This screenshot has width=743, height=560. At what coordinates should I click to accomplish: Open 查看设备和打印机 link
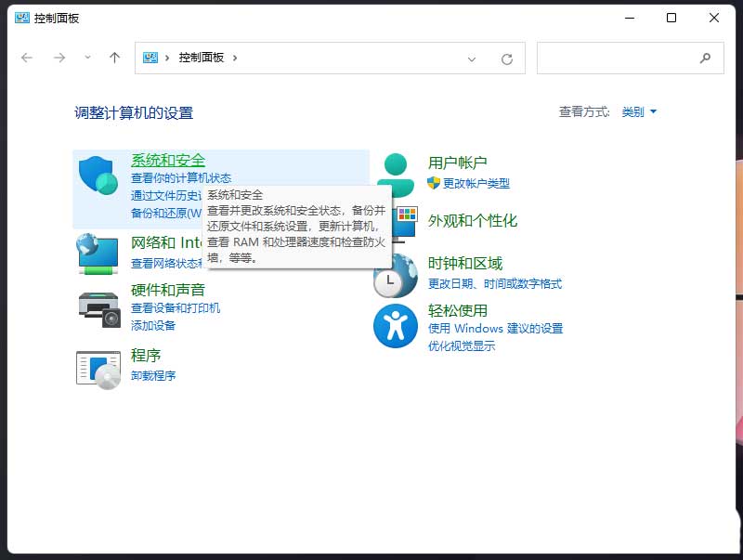pos(176,308)
